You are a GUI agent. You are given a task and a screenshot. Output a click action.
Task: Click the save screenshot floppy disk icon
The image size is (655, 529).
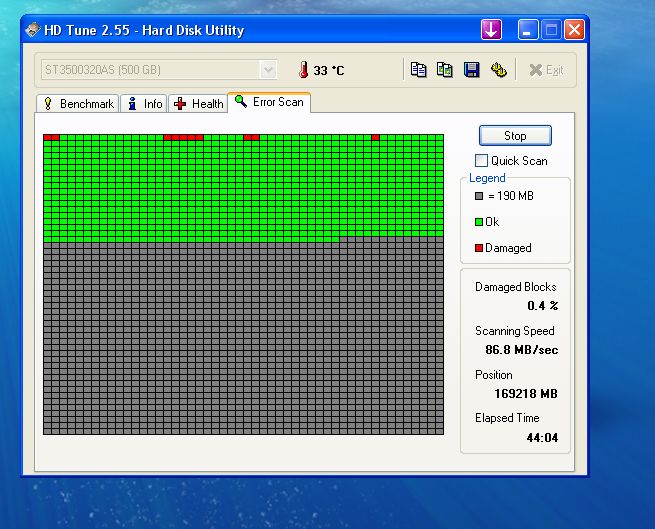click(471, 70)
